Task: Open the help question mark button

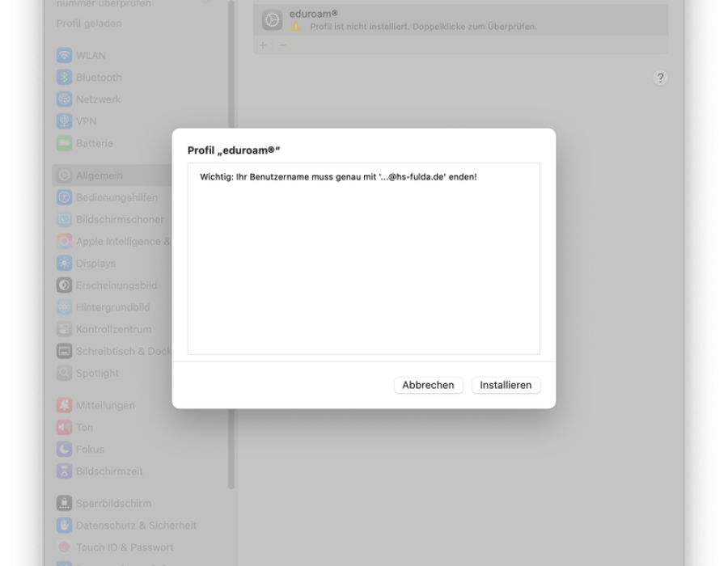Action: click(660, 78)
